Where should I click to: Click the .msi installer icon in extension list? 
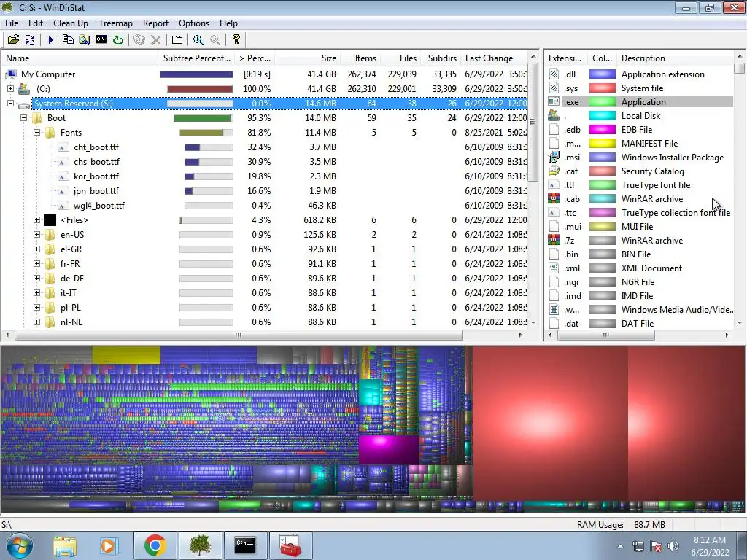pos(554,157)
